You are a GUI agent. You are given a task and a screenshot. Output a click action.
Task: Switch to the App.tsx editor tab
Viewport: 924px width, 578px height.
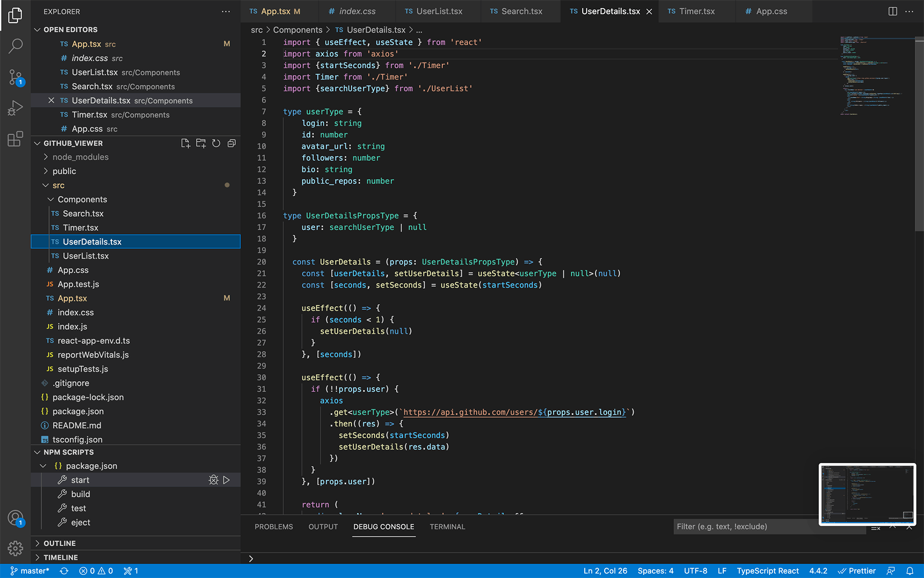click(x=279, y=11)
